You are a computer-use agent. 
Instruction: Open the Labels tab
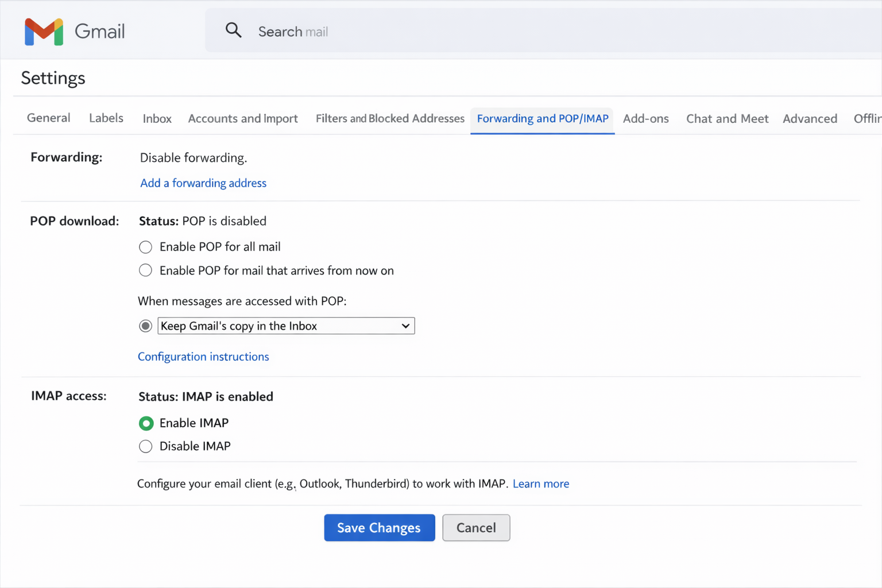point(106,118)
